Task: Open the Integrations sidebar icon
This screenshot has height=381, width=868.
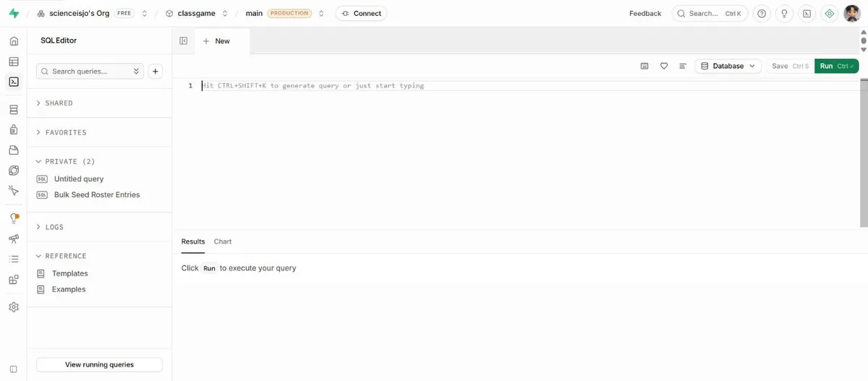Action: 14,279
